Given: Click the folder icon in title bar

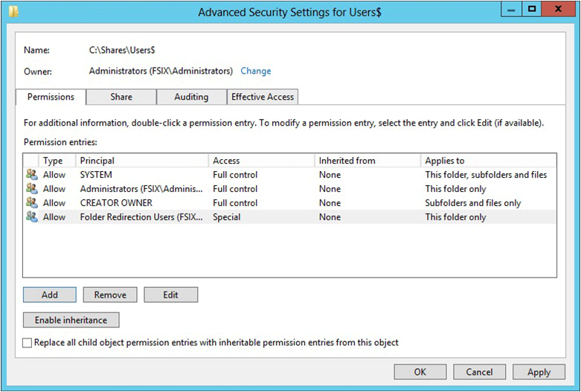Looking at the screenshot, I should [x=13, y=12].
